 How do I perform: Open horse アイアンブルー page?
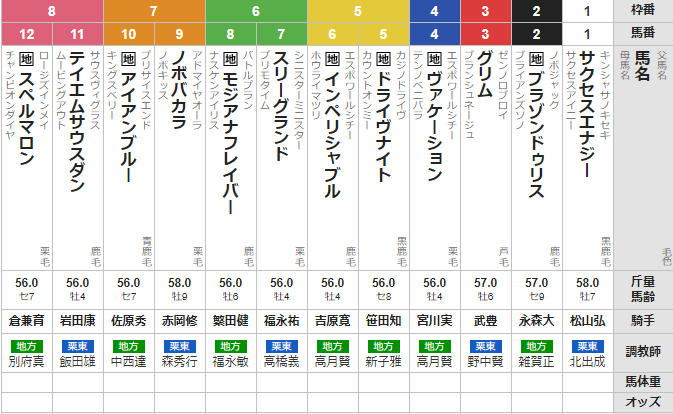tap(128, 126)
